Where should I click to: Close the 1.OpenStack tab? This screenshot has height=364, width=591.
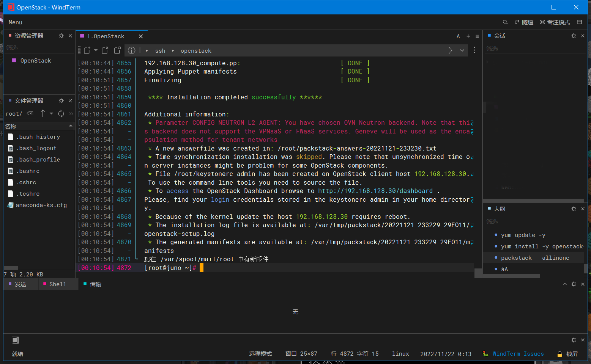click(x=141, y=36)
